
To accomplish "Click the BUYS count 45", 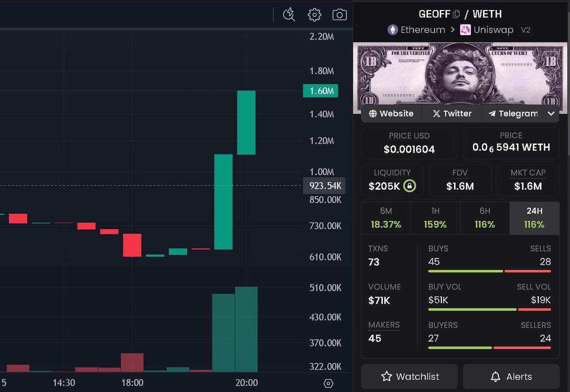I will [434, 261].
